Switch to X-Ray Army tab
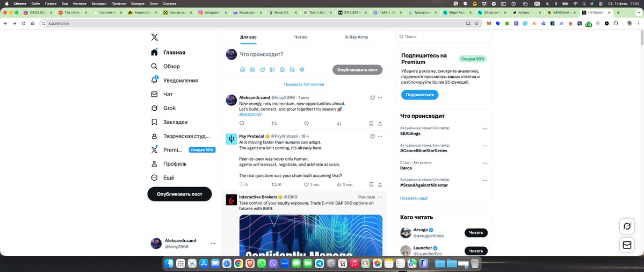The image size is (644, 272). tap(357, 37)
